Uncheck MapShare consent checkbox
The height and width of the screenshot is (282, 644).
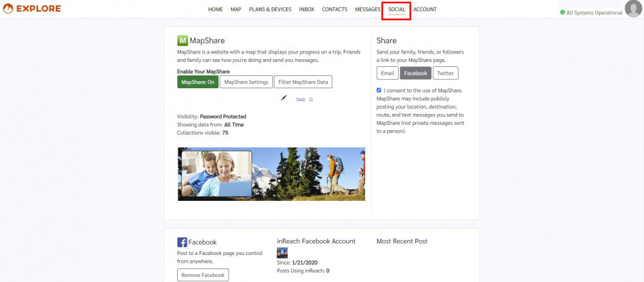pos(379,90)
